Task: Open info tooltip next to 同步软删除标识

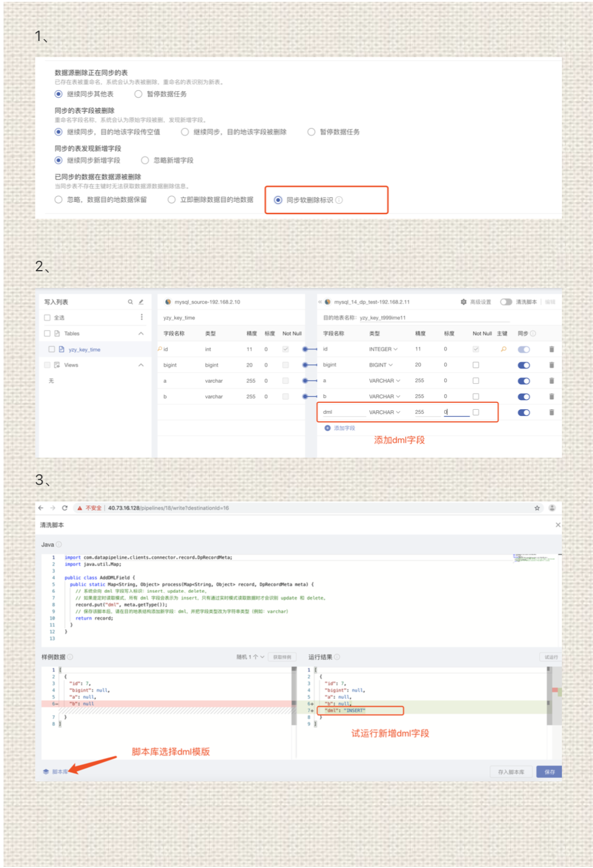Action: (x=339, y=200)
